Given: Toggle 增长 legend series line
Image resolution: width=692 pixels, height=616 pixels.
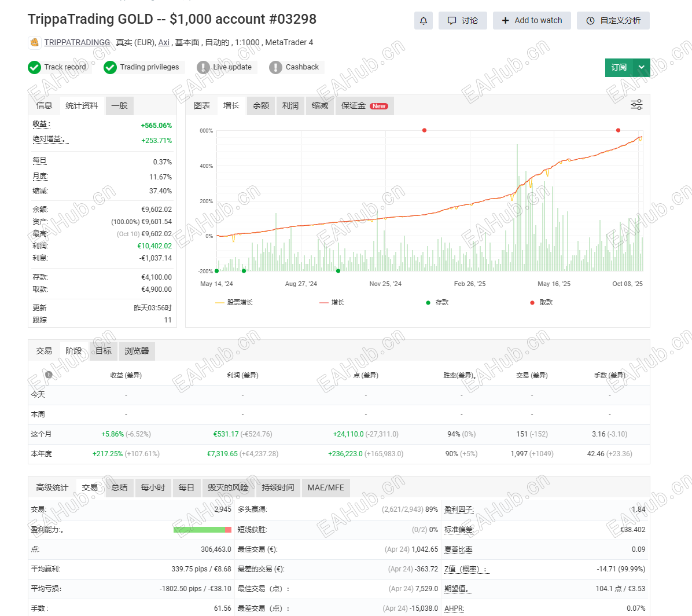Looking at the screenshot, I should pyautogui.click(x=332, y=302).
